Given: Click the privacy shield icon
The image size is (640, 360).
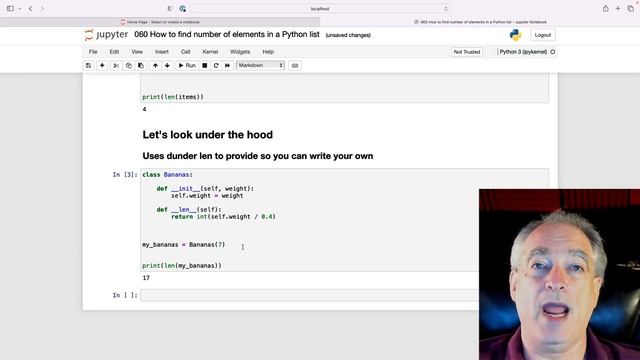Looking at the screenshot, I should 170,9.
